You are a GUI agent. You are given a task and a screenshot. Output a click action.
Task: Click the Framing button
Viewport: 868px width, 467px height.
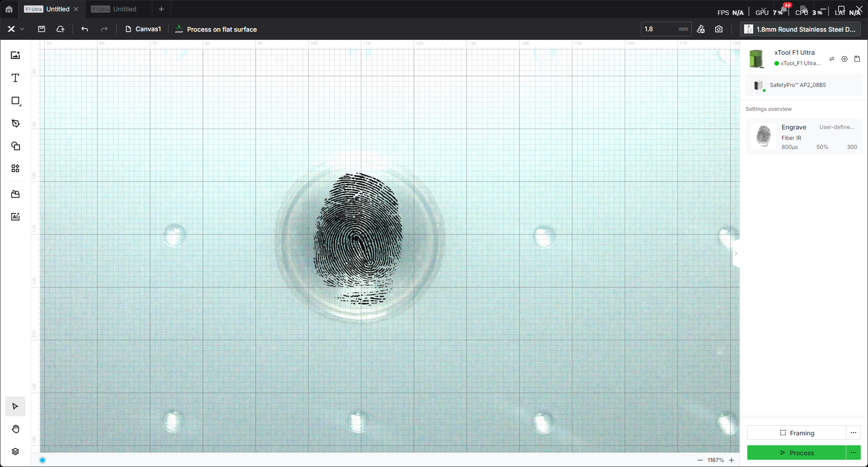[x=797, y=433]
